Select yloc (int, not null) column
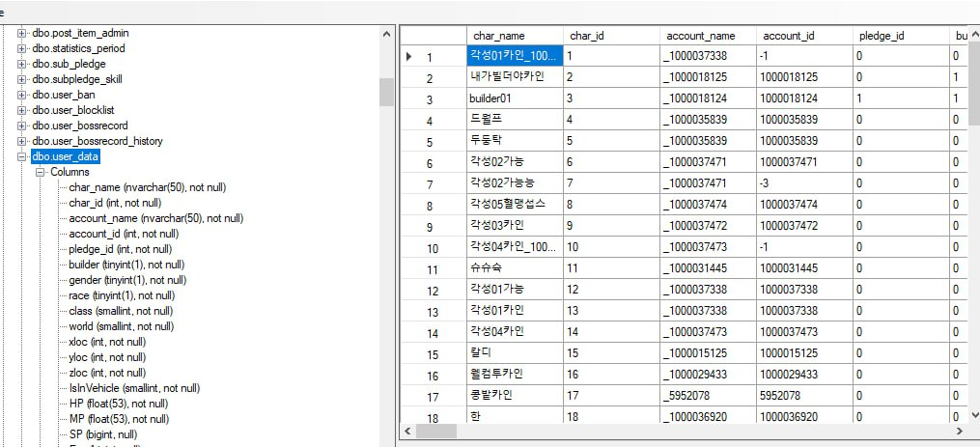 tap(107, 357)
